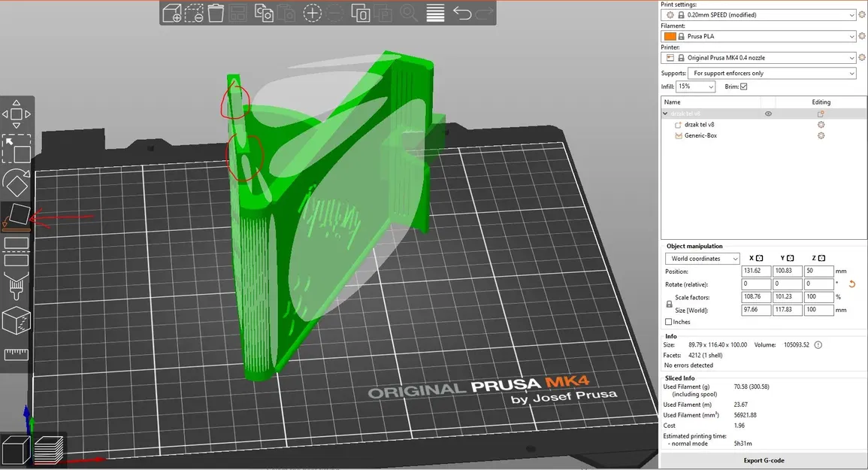Click the Size Y field showing 117.83
Screen dimensions: 868x470
tap(787, 310)
